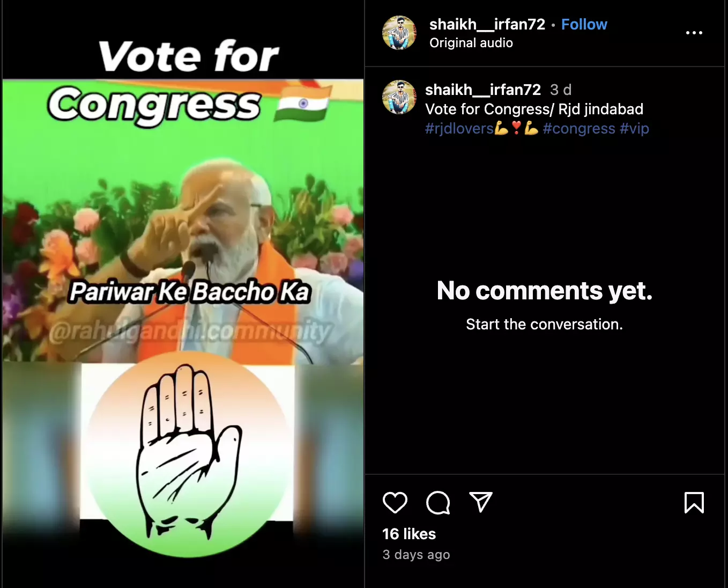This screenshot has height=588, width=728.
Task: Follow shaikh__irfan72
Action: [x=584, y=24]
